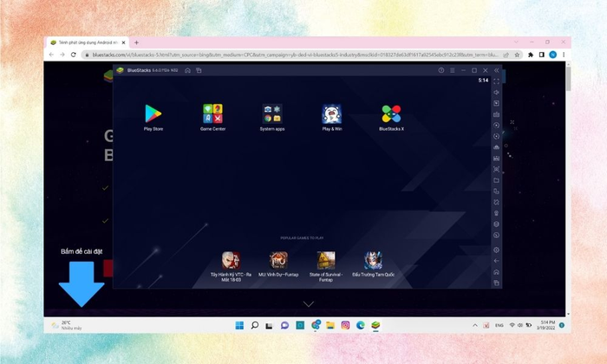Click the sync operations play icon
The height and width of the screenshot is (364, 607).
pos(496,126)
